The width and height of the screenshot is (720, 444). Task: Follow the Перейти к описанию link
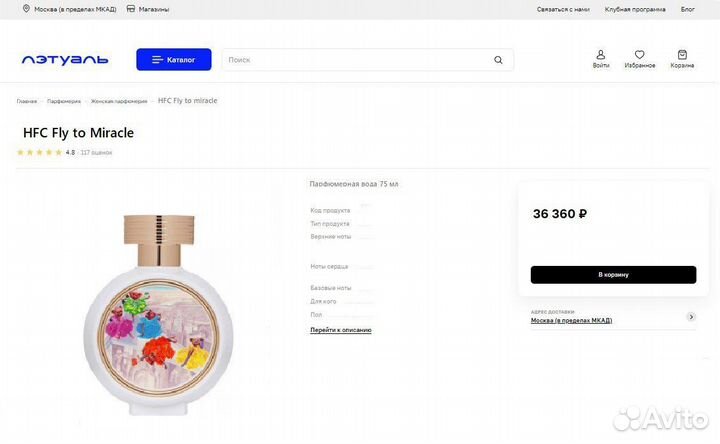point(341,330)
